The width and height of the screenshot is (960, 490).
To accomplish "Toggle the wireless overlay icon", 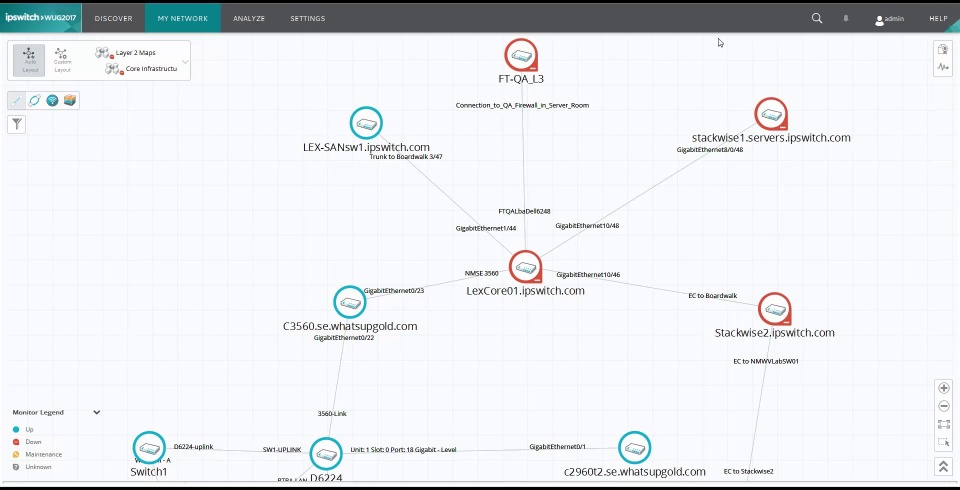I will coord(53,100).
